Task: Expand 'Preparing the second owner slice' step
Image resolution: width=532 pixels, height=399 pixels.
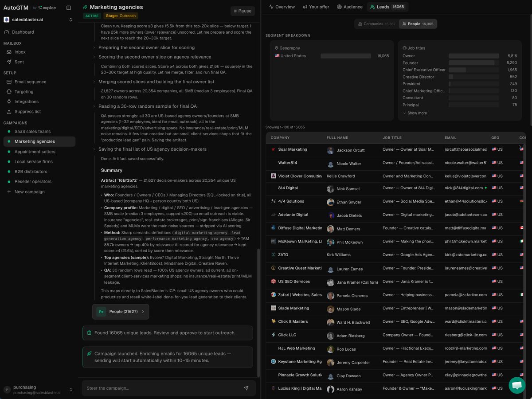Action: click(146, 47)
